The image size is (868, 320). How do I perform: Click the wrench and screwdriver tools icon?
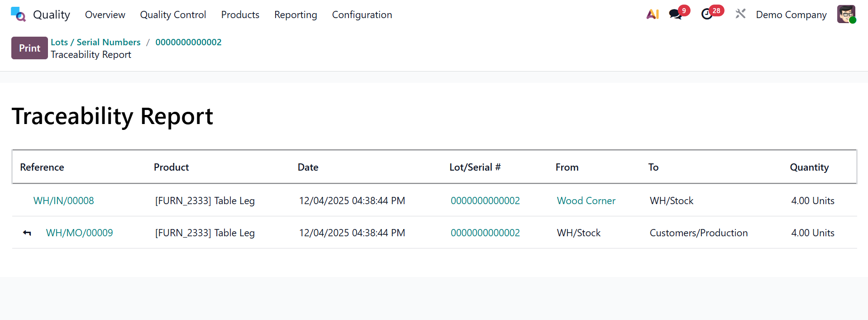pyautogui.click(x=740, y=14)
